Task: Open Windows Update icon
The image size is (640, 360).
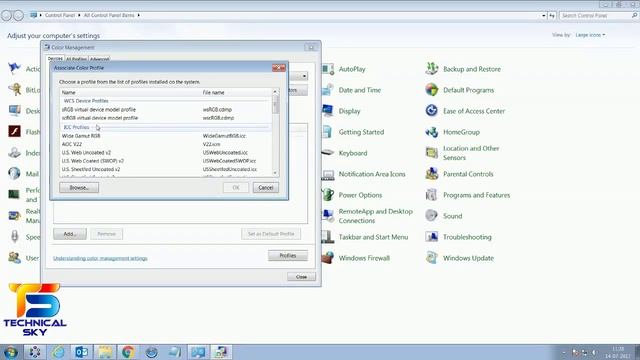Action: 431,258
